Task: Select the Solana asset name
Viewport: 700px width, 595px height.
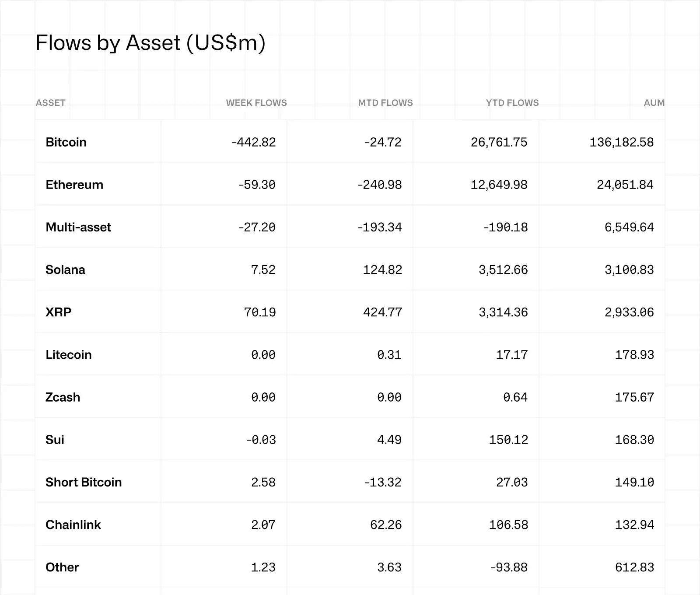Action: tap(65, 269)
